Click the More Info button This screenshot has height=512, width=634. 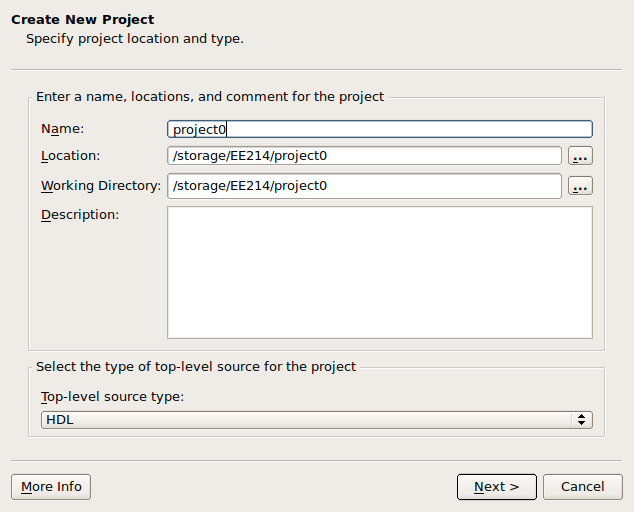(51, 487)
